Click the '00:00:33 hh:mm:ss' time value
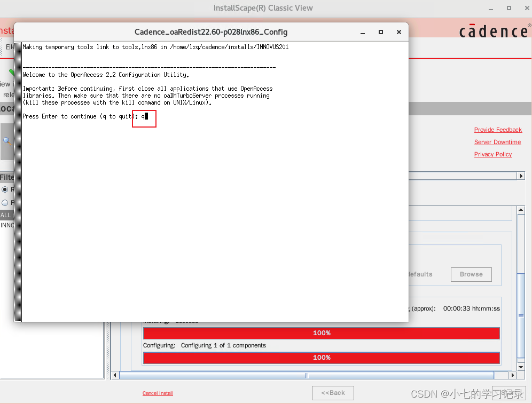Screen dimensions: 532x404 click(471, 308)
